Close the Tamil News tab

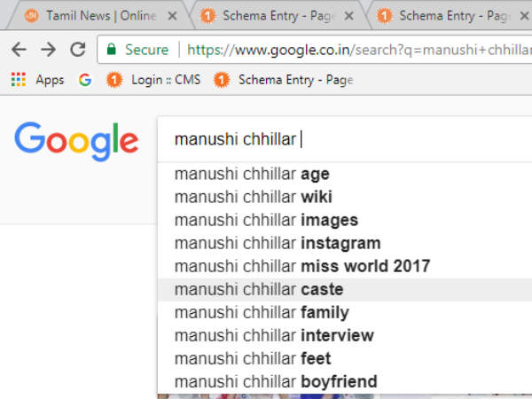pyautogui.click(x=171, y=16)
